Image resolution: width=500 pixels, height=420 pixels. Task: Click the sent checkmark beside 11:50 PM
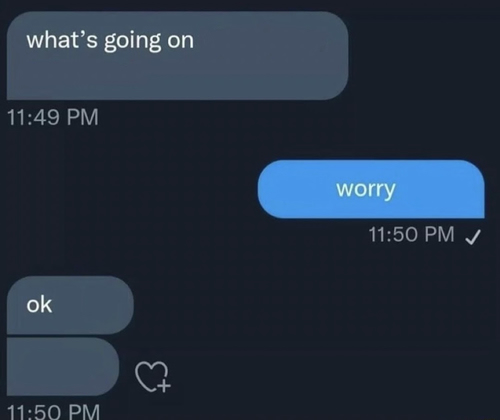473,237
